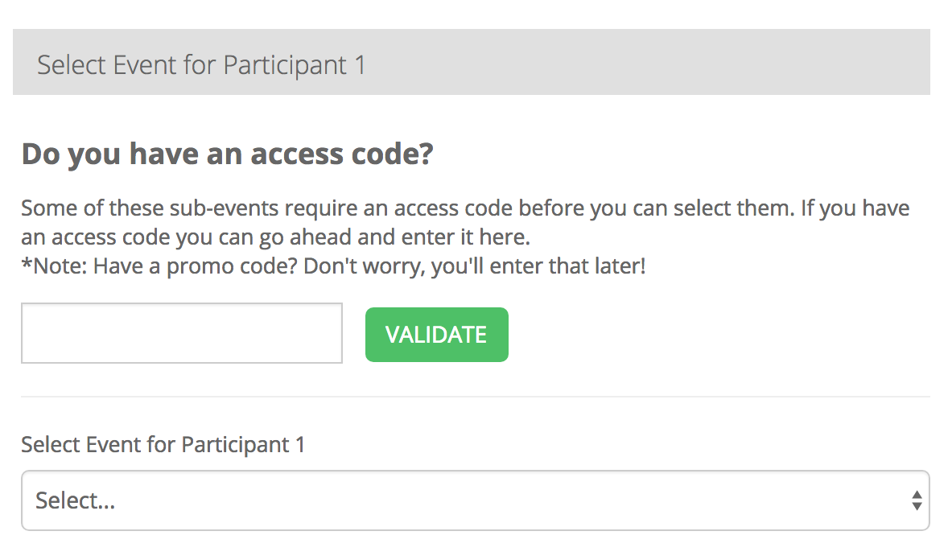Click the white VALIDATE label text on the button
The height and width of the screenshot is (560, 948).
tap(436, 335)
